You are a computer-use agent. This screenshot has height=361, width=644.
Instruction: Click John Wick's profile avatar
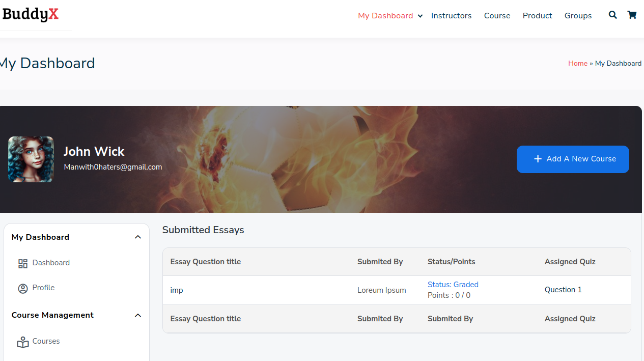point(31,159)
